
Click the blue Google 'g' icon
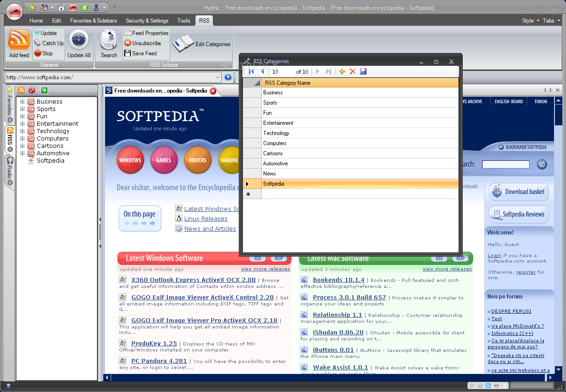96,7
